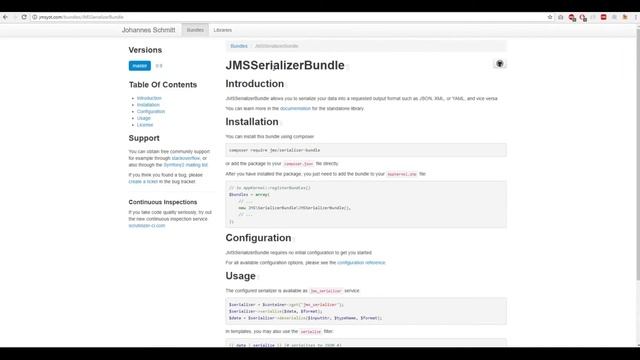Click the Usage section heading
Viewport: 640px width, 360px height.
(240, 276)
